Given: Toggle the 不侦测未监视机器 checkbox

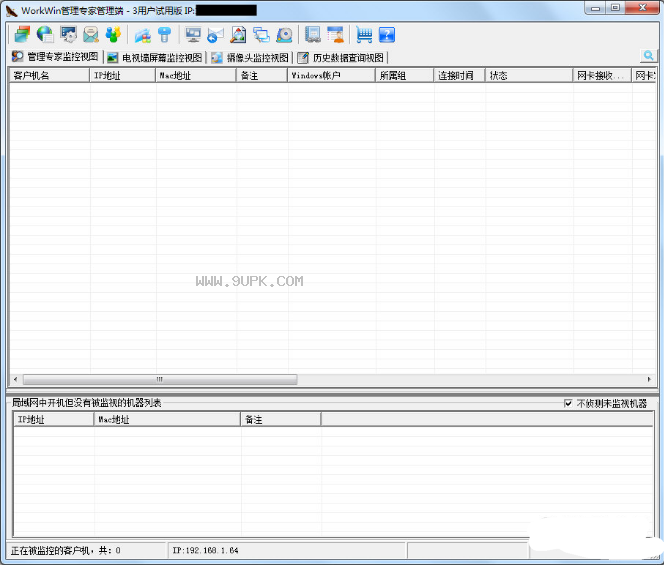Looking at the screenshot, I should pos(568,404).
